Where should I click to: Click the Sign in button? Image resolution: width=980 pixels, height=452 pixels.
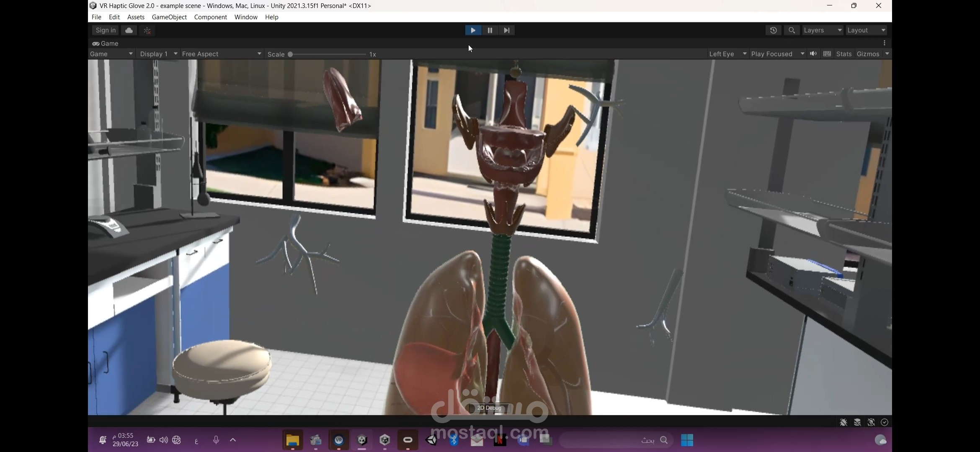tap(106, 30)
